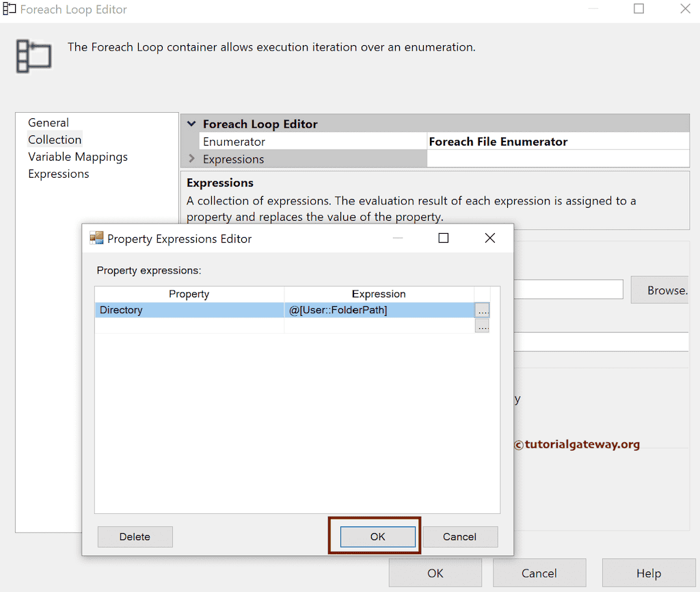Image resolution: width=700 pixels, height=592 pixels.
Task: Delete the selected property expression
Action: point(135,537)
